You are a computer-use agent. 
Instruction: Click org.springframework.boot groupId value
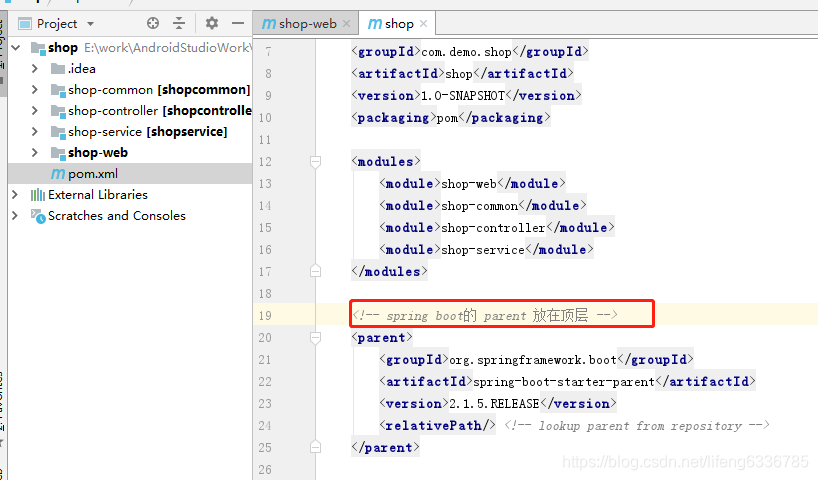coord(533,360)
